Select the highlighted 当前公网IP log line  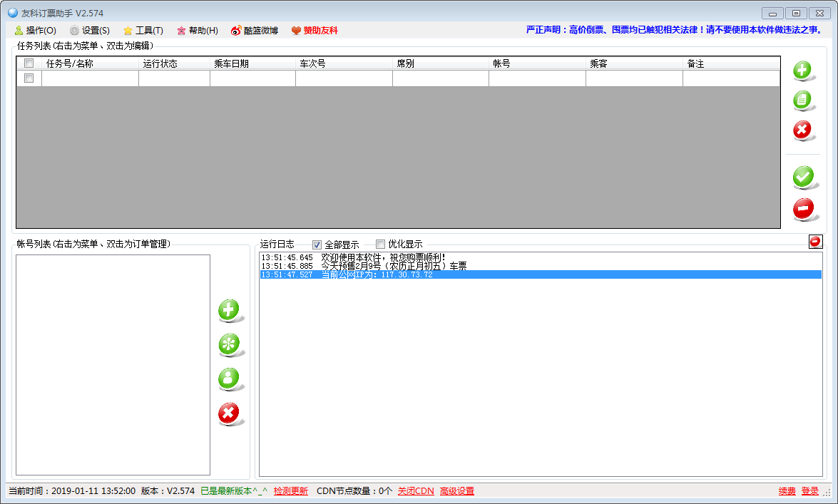point(541,274)
